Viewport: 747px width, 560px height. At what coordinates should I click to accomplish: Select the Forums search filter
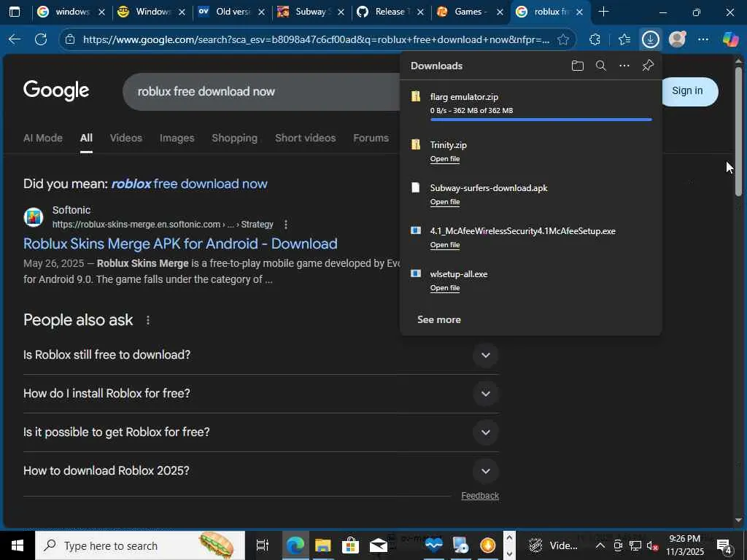click(371, 138)
